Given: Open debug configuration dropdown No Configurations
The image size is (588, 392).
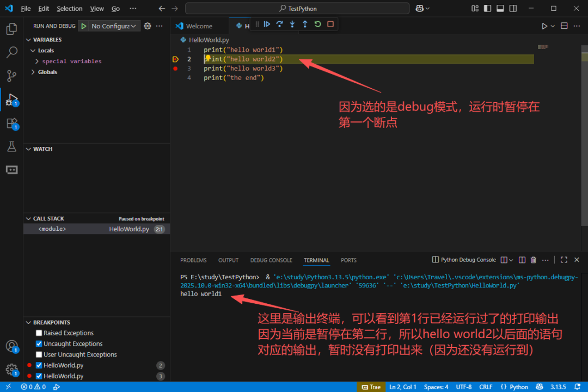Looking at the screenshot, I should click(x=114, y=26).
